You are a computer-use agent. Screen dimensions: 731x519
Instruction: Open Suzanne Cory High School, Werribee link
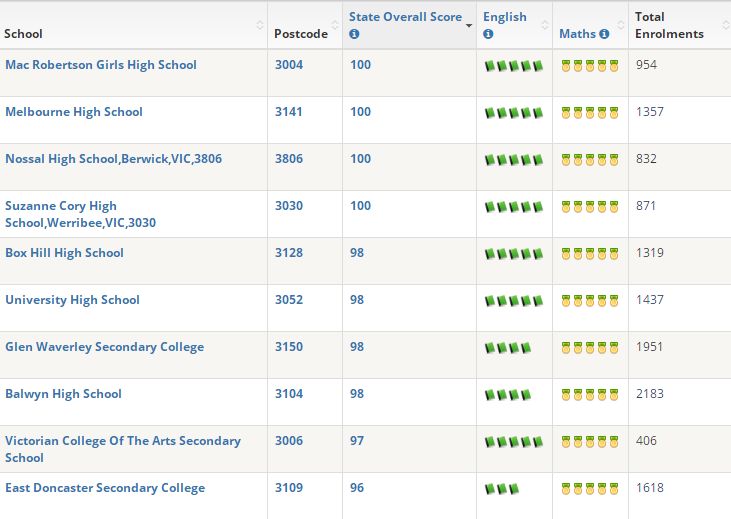click(80, 214)
